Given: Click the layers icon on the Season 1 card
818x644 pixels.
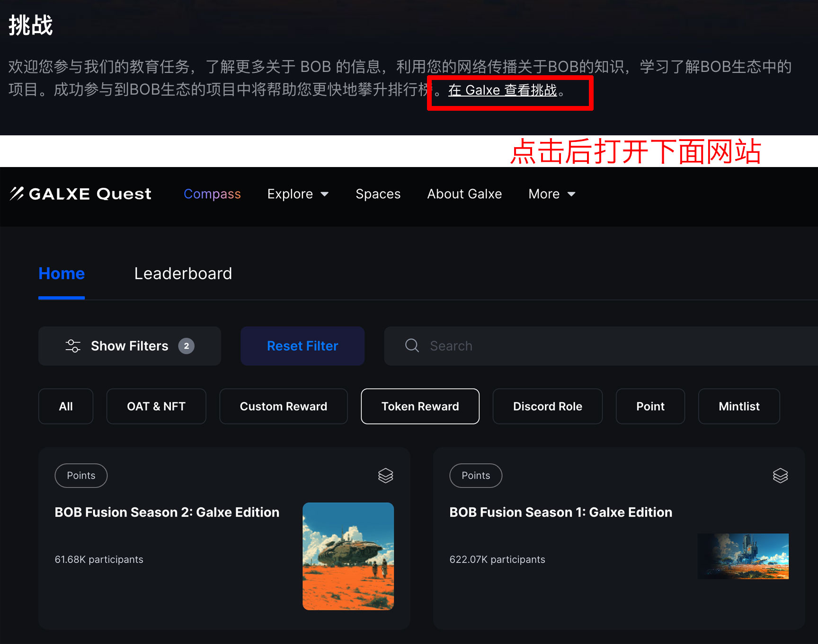Looking at the screenshot, I should tap(781, 476).
